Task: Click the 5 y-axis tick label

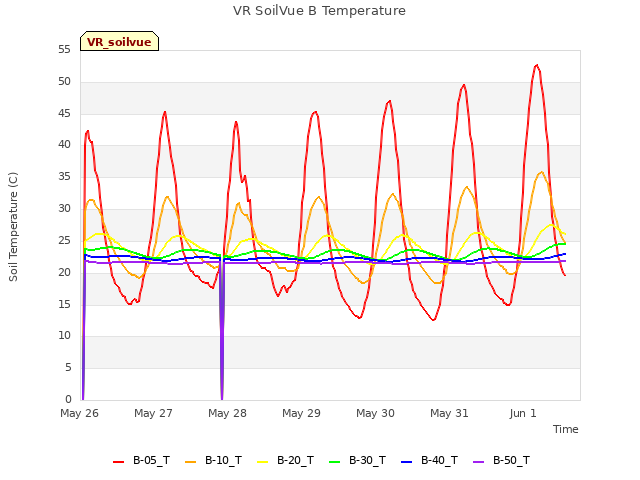Action: pos(68,367)
